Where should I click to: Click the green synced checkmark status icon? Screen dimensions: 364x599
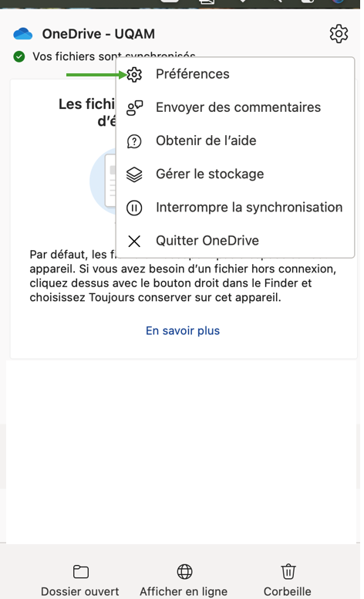coord(19,57)
